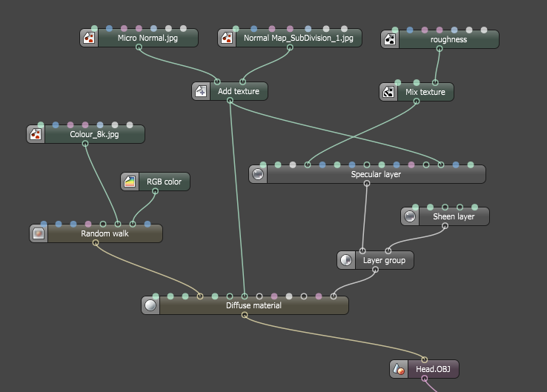Click the output pin below Layer group
547x392 pixels.
click(375, 270)
